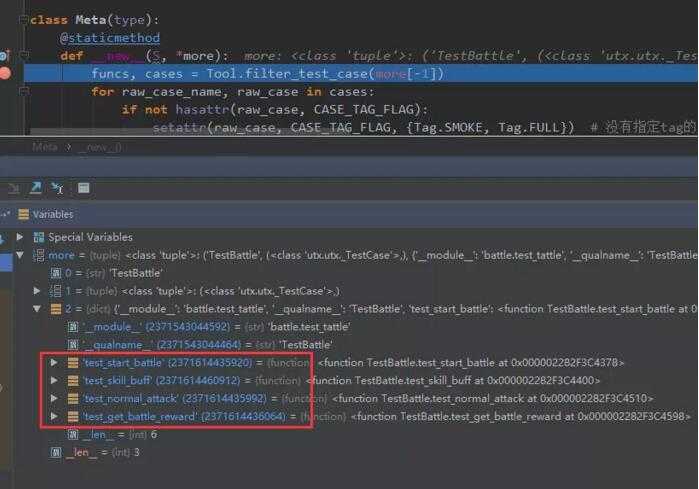Click the icon beside __len__ = 3
This screenshot has width=699, height=489.
point(56,452)
